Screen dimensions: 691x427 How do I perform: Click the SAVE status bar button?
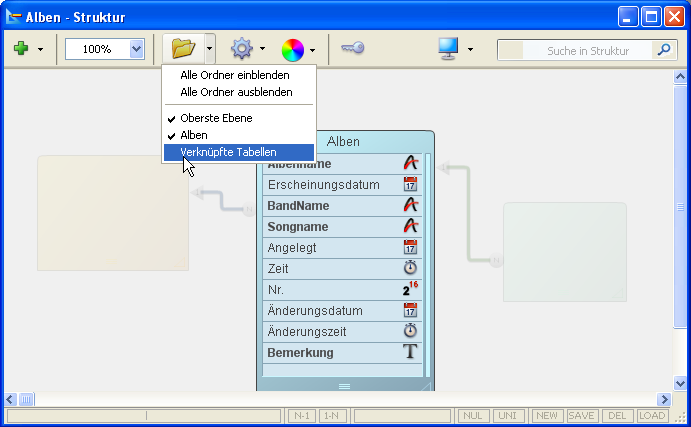point(581,416)
